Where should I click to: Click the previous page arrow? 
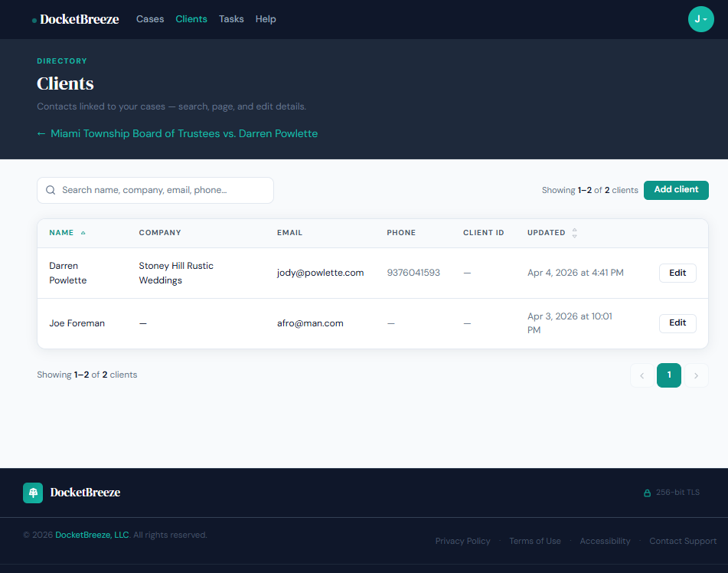[641, 375]
